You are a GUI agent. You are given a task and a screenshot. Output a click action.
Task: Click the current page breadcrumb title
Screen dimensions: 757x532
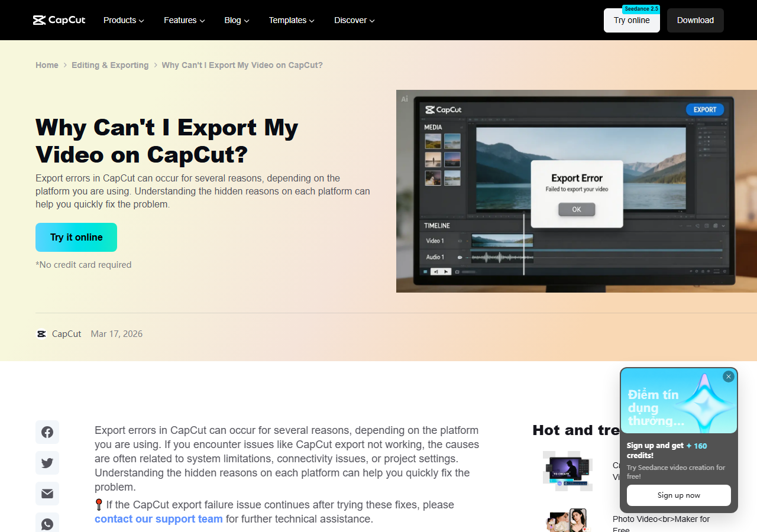tap(242, 65)
